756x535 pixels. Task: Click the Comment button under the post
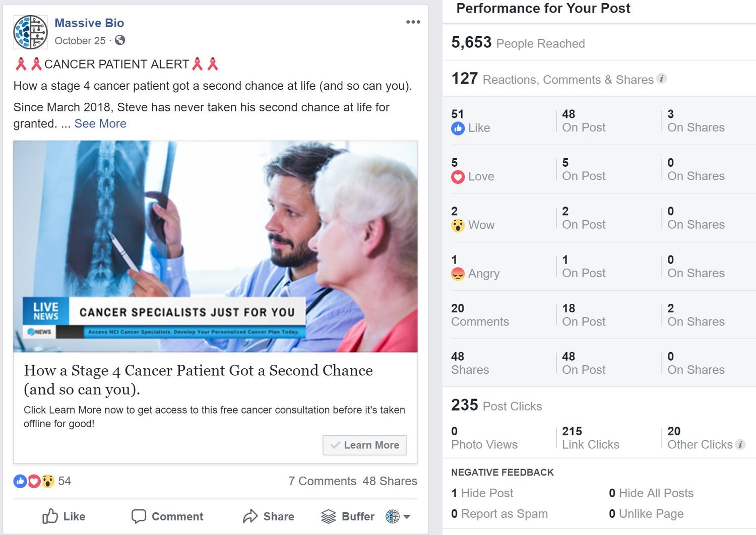click(x=167, y=516)
